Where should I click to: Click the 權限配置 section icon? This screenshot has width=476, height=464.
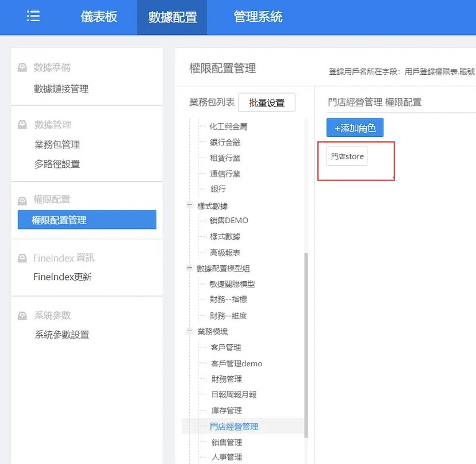pyautogui.click(x=22, y=201)
